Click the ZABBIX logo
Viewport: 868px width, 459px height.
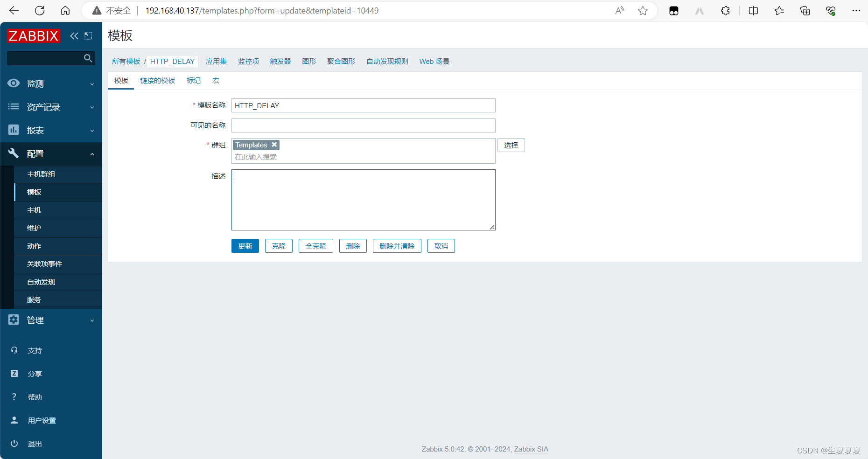(x=34, y=36)
